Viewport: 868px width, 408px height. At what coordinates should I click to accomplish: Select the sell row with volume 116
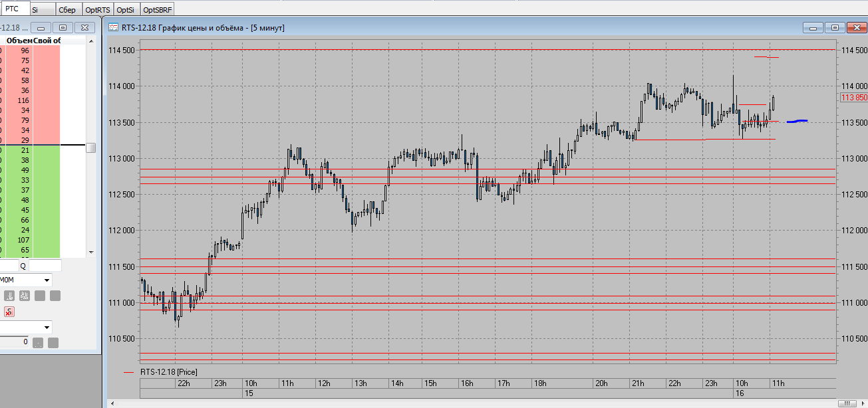tap(30, 100)
